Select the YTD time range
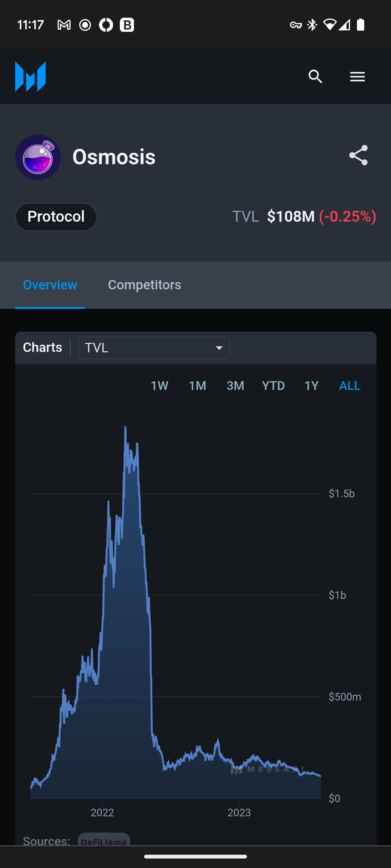This screenshot has width=391, height=868. 273,386
